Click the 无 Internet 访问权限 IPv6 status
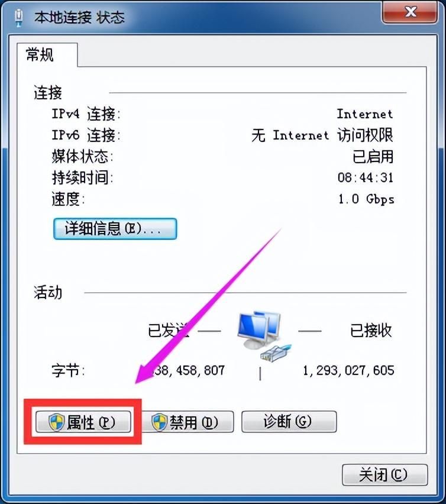This screenshot has width=446, height=504. click(322, 135)
